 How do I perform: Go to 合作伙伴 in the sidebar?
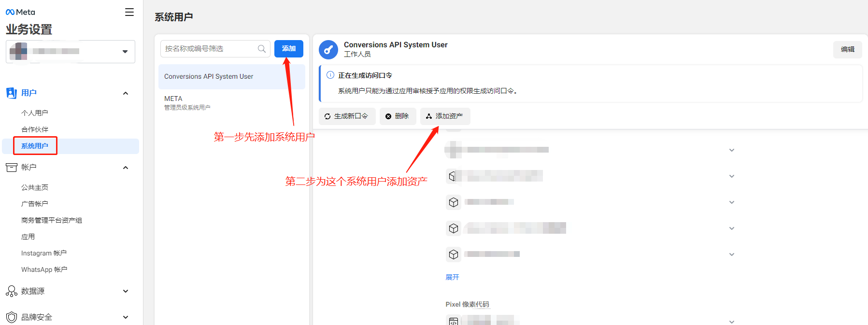(35, 129)
